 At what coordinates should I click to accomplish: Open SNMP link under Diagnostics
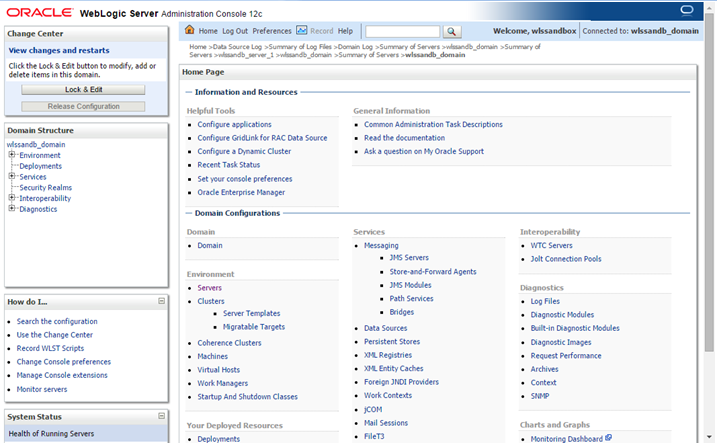pyautogui.click(x=540, y=396)
